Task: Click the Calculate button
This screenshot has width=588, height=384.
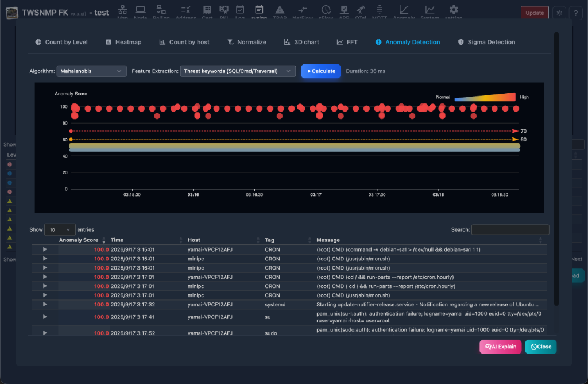Action: point(321,71)
